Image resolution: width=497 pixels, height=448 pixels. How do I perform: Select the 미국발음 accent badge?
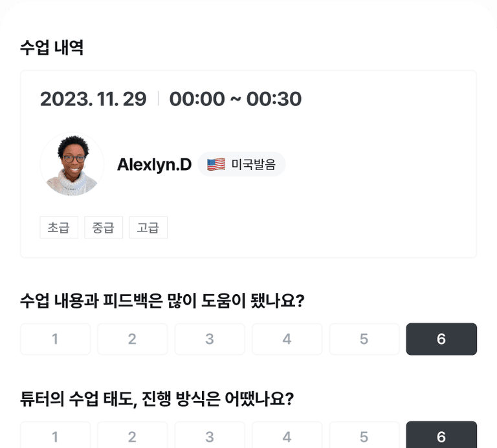coord(241,164)
